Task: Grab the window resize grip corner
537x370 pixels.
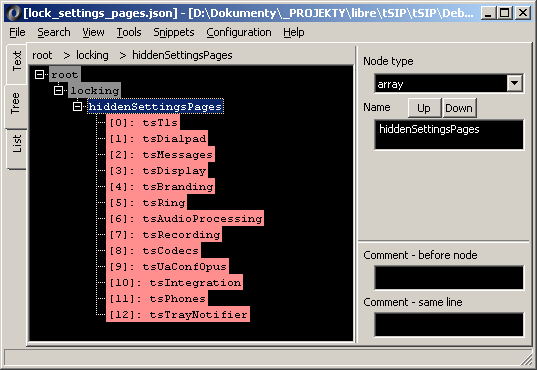Action: 526,359
